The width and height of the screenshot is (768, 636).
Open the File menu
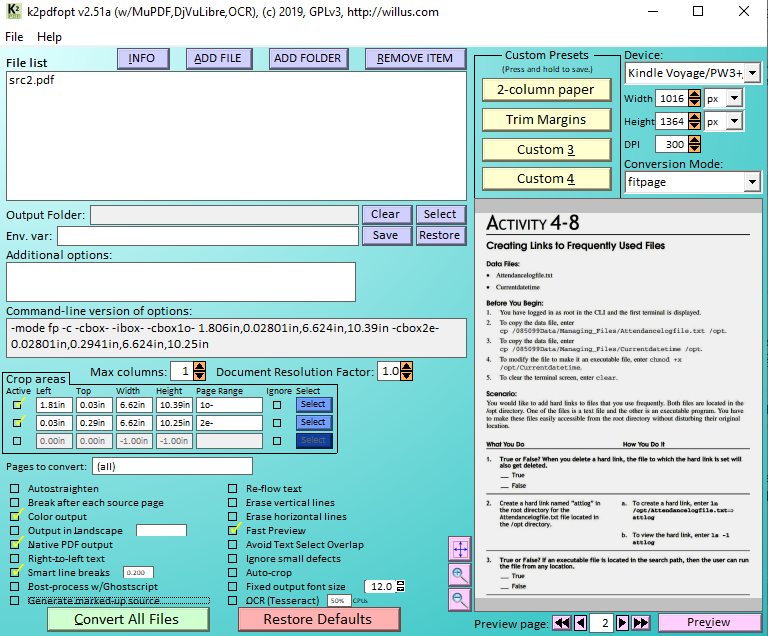pos(14,37)
